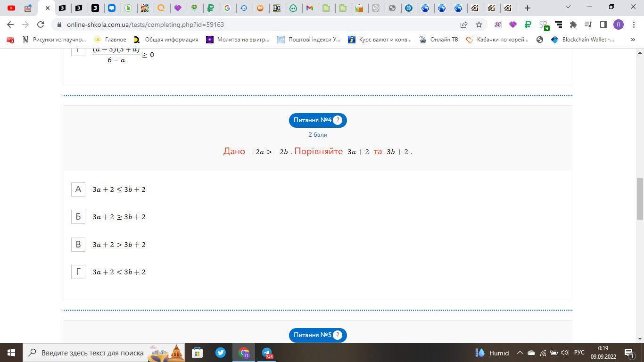Open the tab search dropdown
The height and width of the screenshot is (362, 644).
[568, 7]
